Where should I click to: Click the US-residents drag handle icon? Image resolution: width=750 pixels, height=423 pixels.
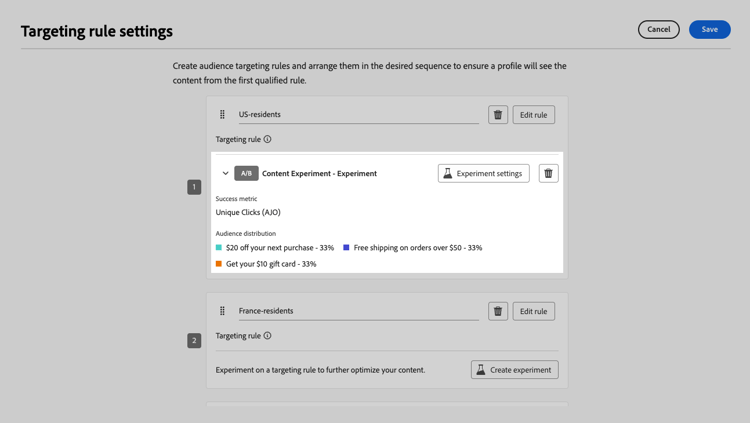click(x=222, y=114)
